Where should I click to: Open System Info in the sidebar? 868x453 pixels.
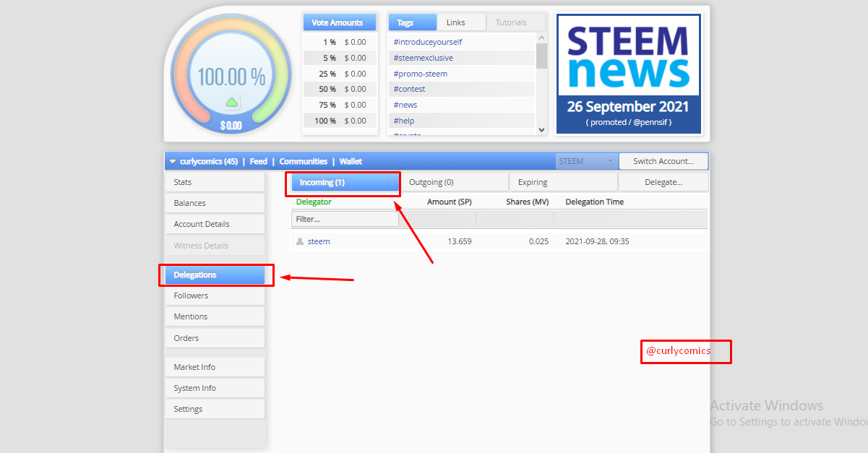pyautogui.click(x=215, y=388)
